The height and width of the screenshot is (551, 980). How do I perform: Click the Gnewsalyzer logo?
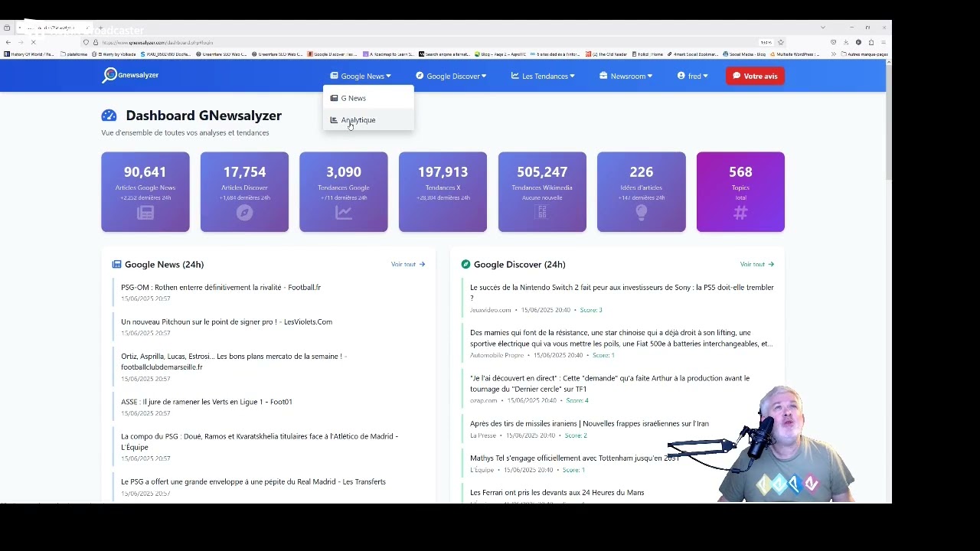tap(130, 75)
